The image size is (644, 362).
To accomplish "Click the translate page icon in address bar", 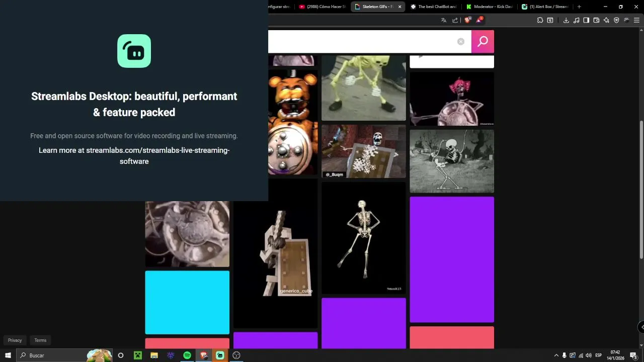I will 444,20.
